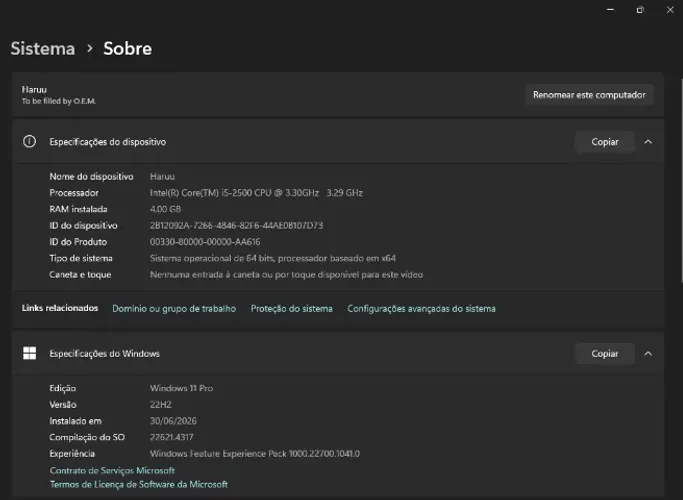Click the Windows Feature Experience Pack value

pyautogui.click(x=255, y=453)
